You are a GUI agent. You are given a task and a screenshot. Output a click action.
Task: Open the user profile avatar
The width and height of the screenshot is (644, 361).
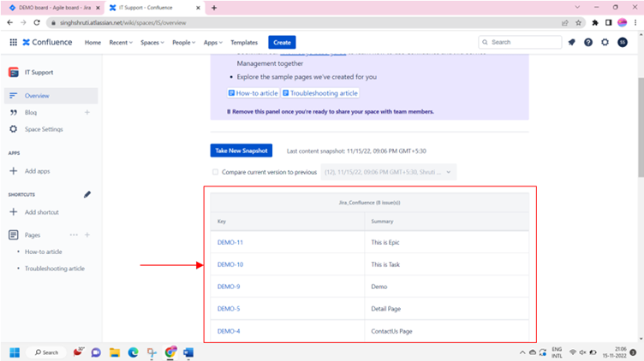coord(623,42)
